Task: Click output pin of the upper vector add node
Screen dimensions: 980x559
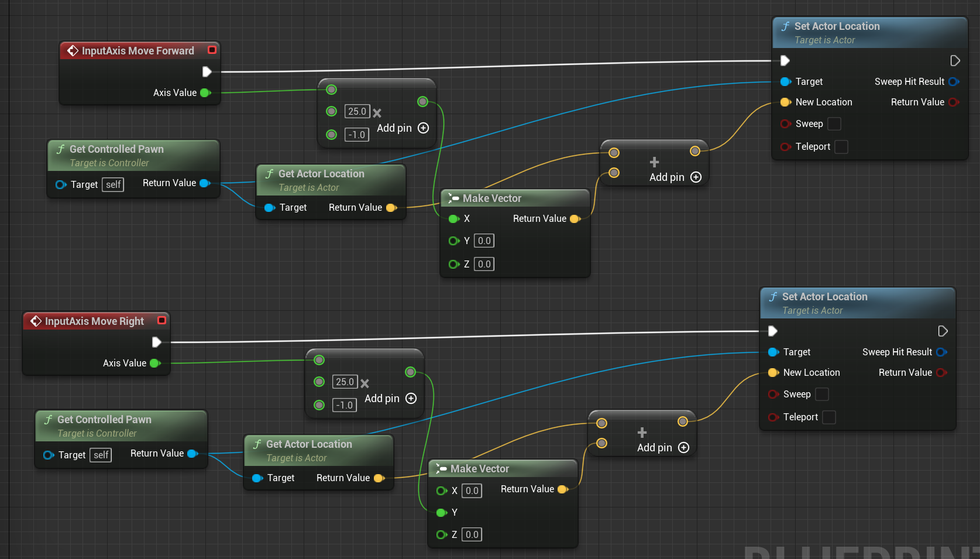Action: pyautogui.click(x=694, y=152)
